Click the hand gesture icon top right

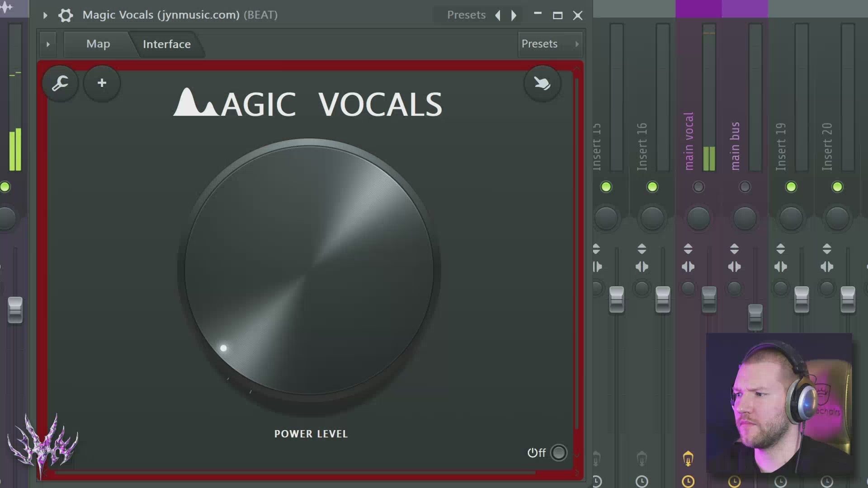coord(542,83)
